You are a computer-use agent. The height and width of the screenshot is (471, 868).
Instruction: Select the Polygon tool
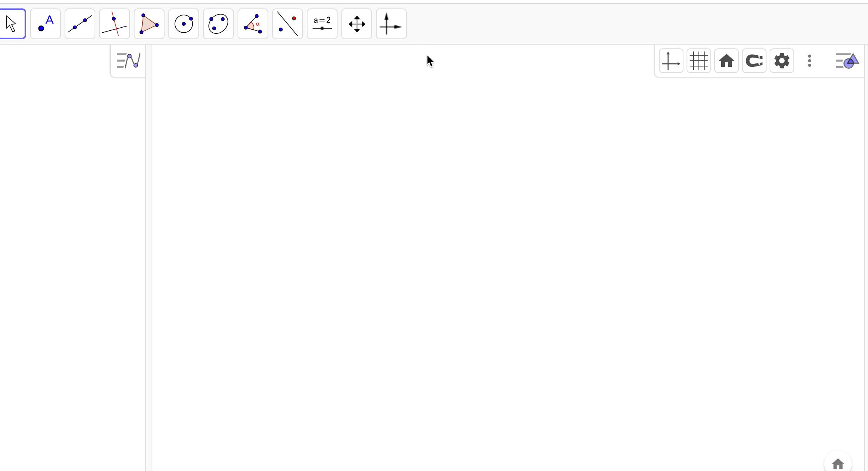tap(149, 24)
